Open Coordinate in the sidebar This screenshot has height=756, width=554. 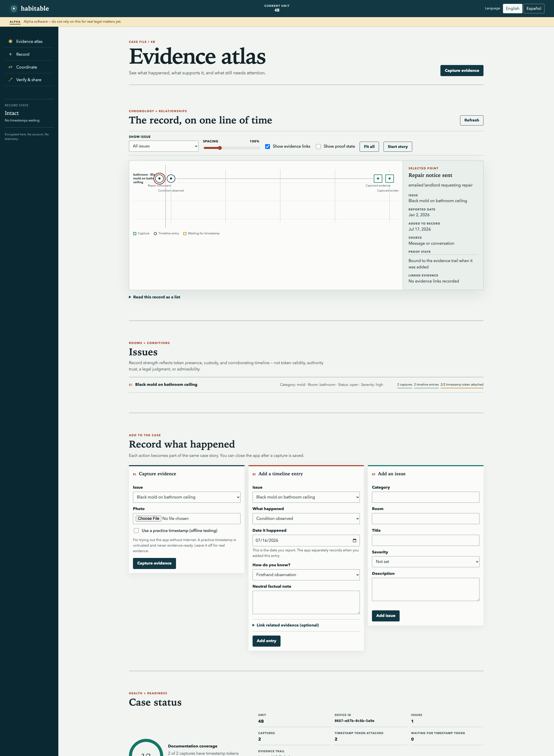point(29,67)
